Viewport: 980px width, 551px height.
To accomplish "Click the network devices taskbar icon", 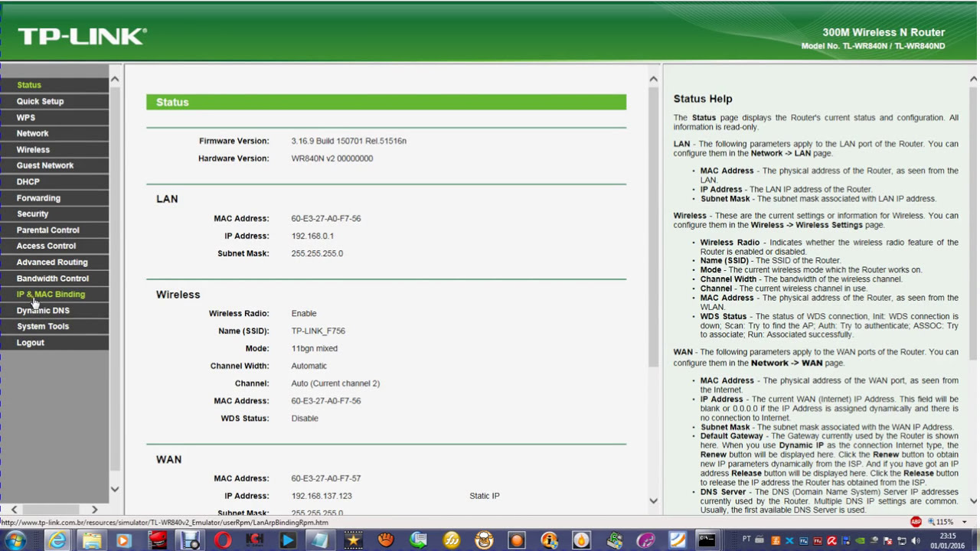I will (614, 541).
